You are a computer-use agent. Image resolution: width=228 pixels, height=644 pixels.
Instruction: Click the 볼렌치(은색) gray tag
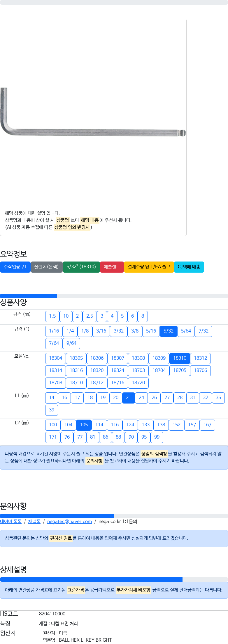pos(47,267)
